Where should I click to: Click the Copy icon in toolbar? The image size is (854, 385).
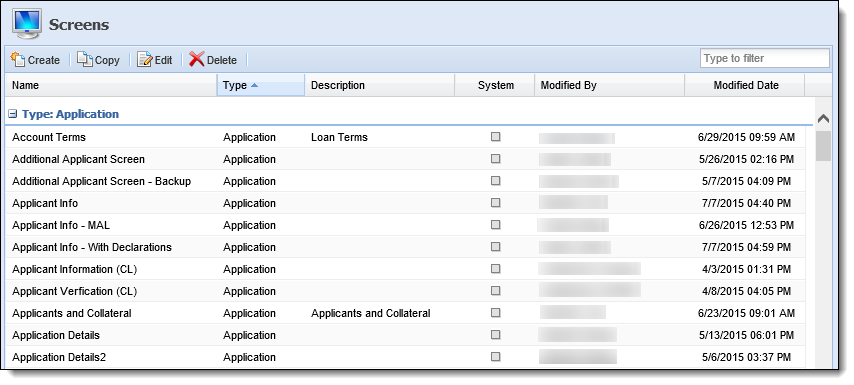coord(85,59)
